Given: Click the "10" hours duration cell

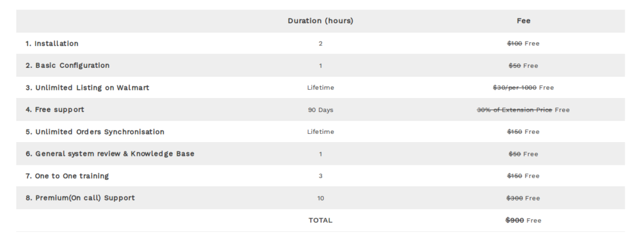Looking at the screenshot, I should pyautogui.click(x=320, y=199).
